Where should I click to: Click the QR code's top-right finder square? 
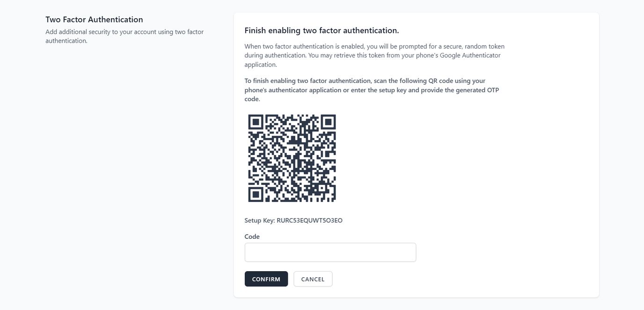click(328, 122)
